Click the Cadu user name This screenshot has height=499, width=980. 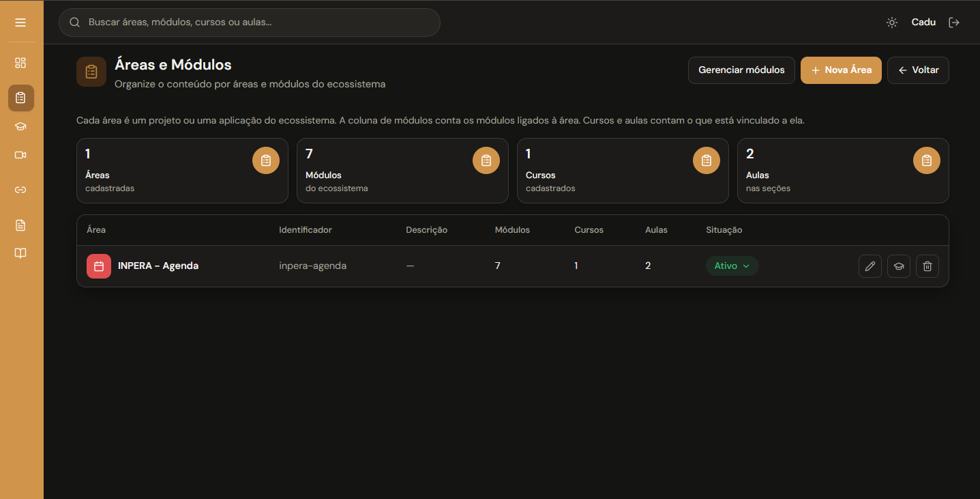(923, 23)
